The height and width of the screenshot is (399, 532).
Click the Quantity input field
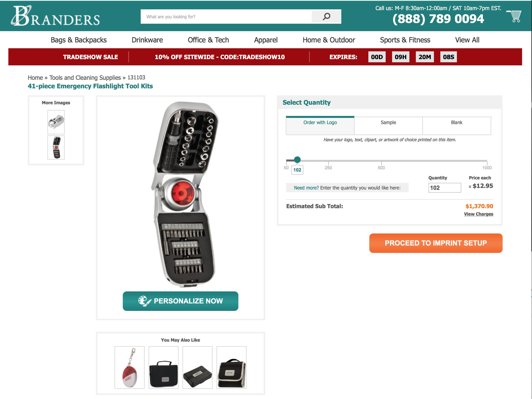[445, 188]
